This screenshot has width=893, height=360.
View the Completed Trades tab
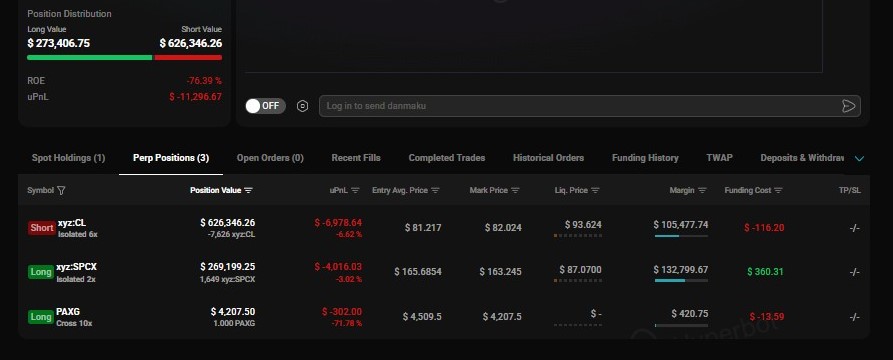click(x=447, y=158)
